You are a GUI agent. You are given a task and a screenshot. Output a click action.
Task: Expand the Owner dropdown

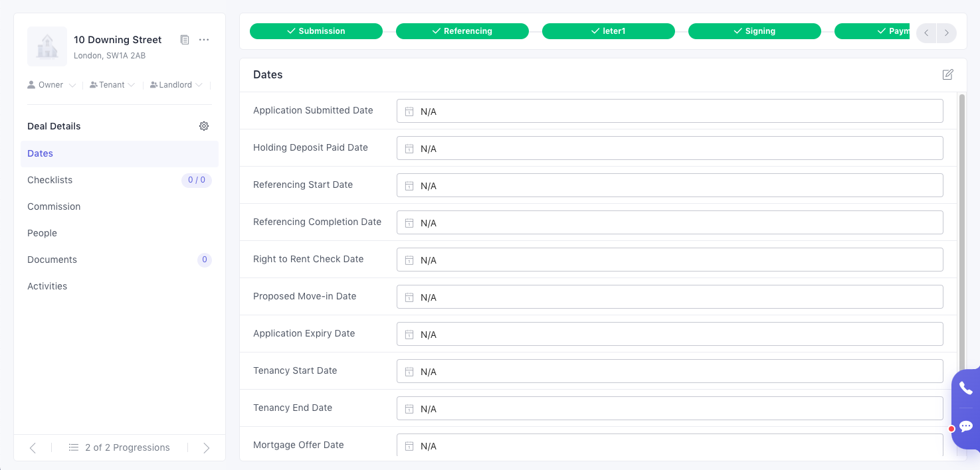[x=52, y=85]
